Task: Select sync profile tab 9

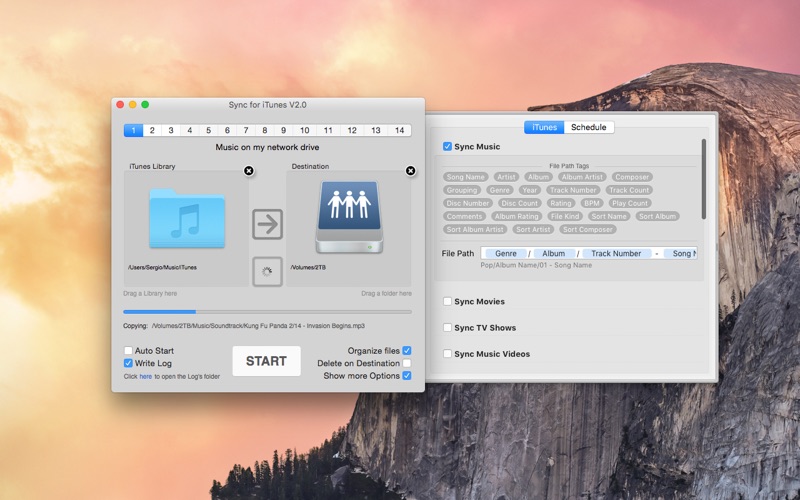Action: (284, 130)
